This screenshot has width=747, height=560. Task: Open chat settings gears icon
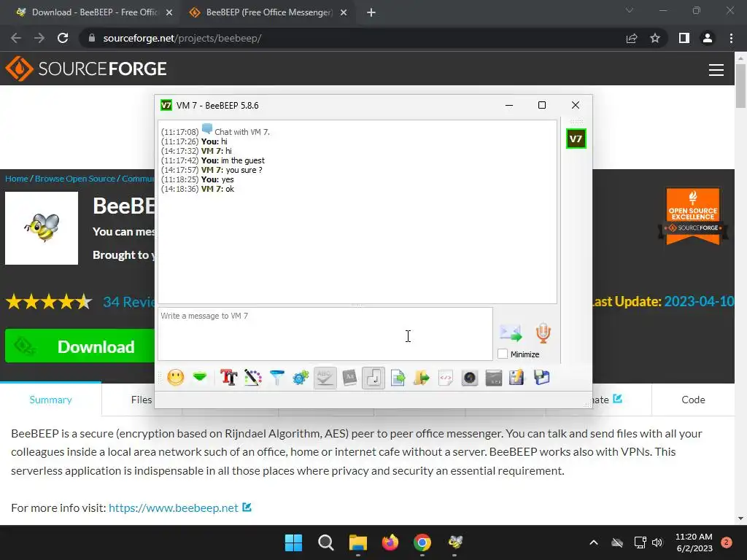301,378
